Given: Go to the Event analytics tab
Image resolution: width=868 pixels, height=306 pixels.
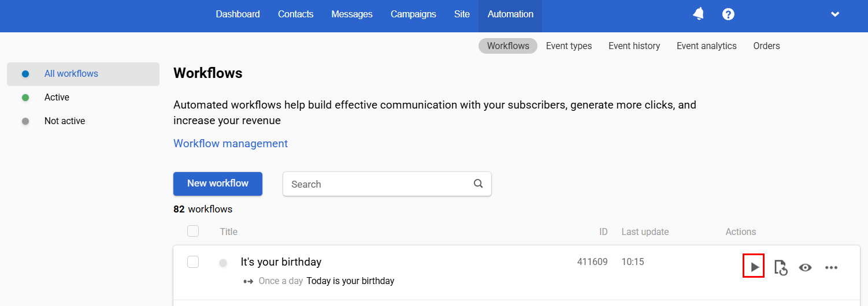Looking at the screenshot, I should tap(706, 46).
